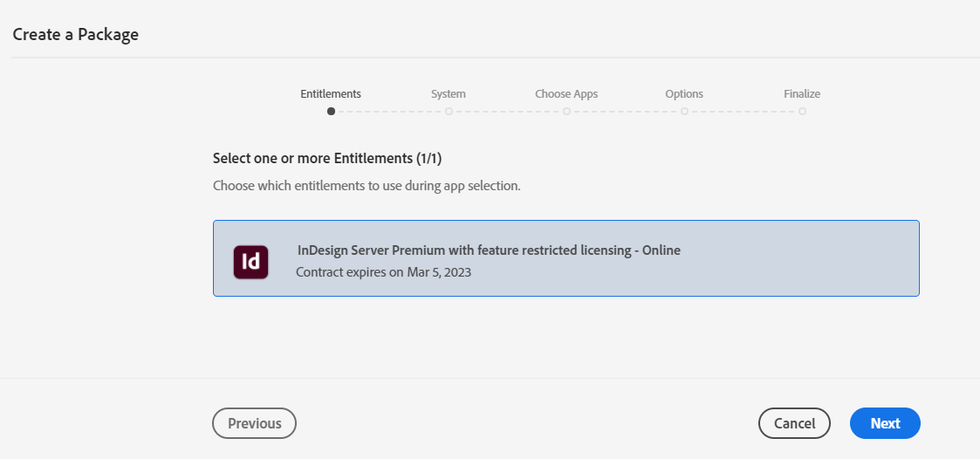The height and width of the screenshot is (459, 980).
Task: Click the "Create a Package" dialog title
Action: coord(75,35)
